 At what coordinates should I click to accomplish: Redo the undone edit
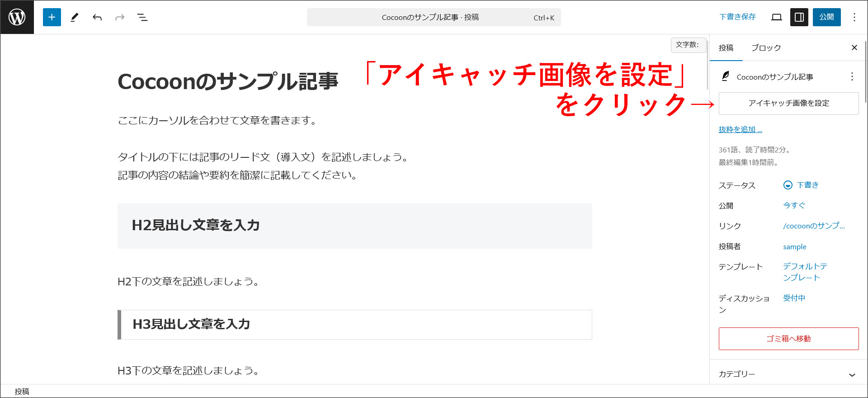pos(120,17)
